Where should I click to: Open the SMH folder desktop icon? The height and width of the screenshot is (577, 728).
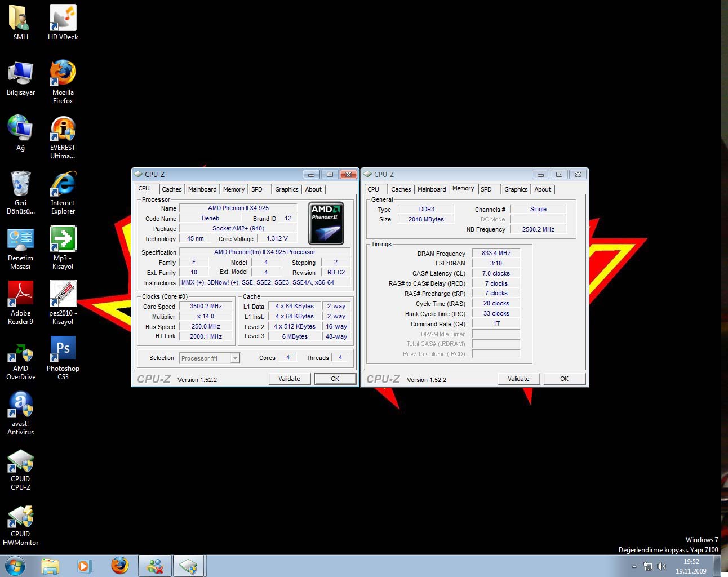pos(20,23)
